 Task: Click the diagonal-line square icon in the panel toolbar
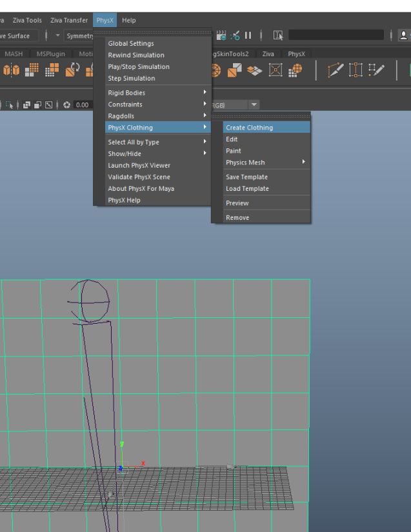(x=49, y=105)
